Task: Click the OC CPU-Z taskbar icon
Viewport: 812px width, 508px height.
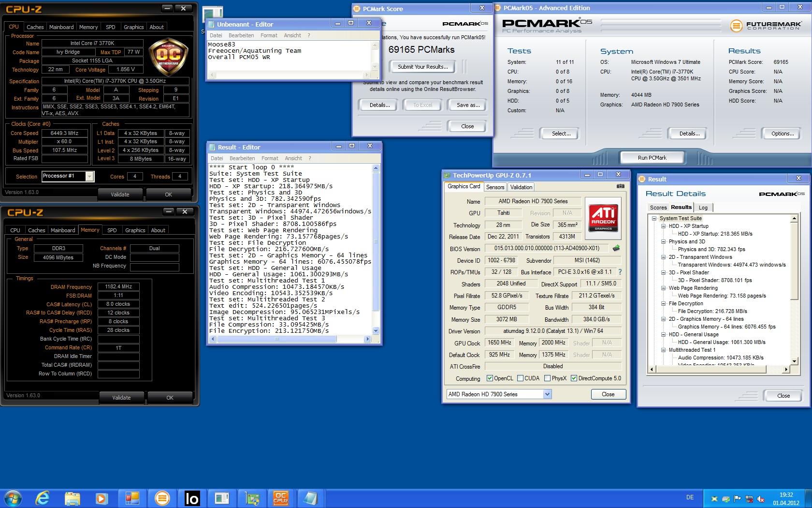Action: point(281,498)
